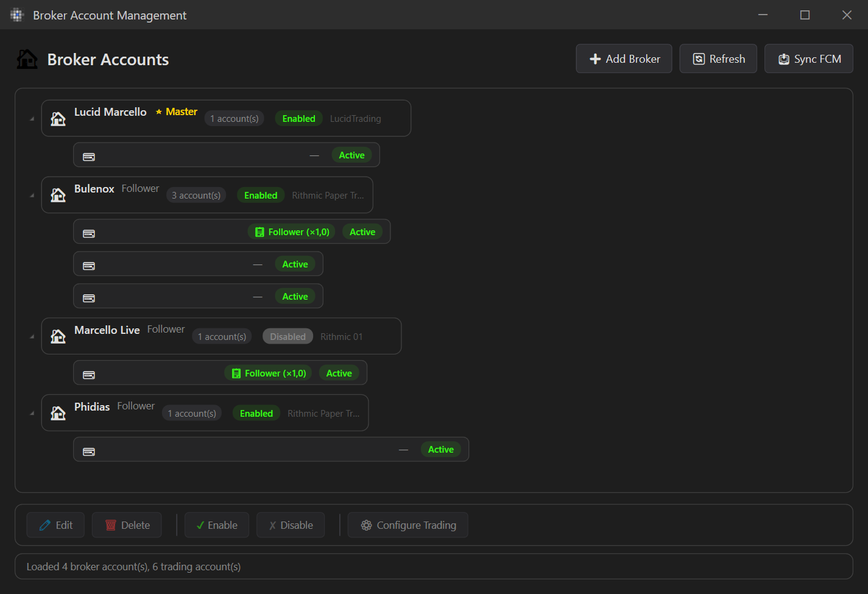
Task: Click the Follower (×1,0) badge under Marcello Live
Action: pos(269,373)
